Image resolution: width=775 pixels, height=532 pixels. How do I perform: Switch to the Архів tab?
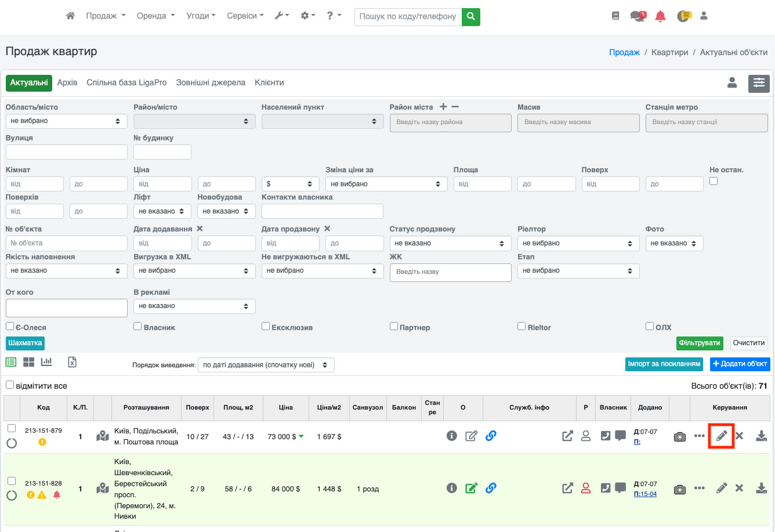pos(67,83)
